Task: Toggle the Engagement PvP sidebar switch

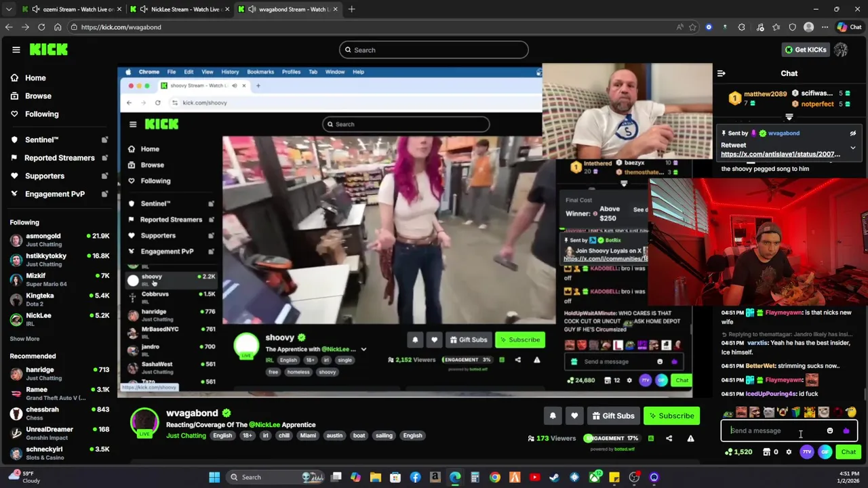Action: pos(104,194)
